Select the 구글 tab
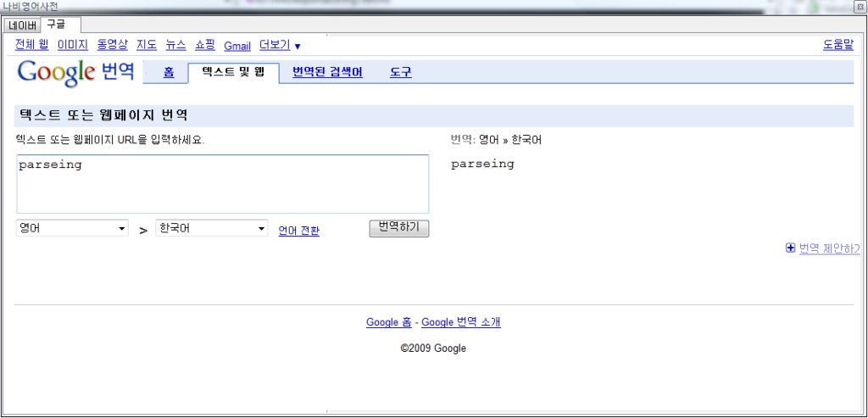868x418 pixels. click(60, 25)
